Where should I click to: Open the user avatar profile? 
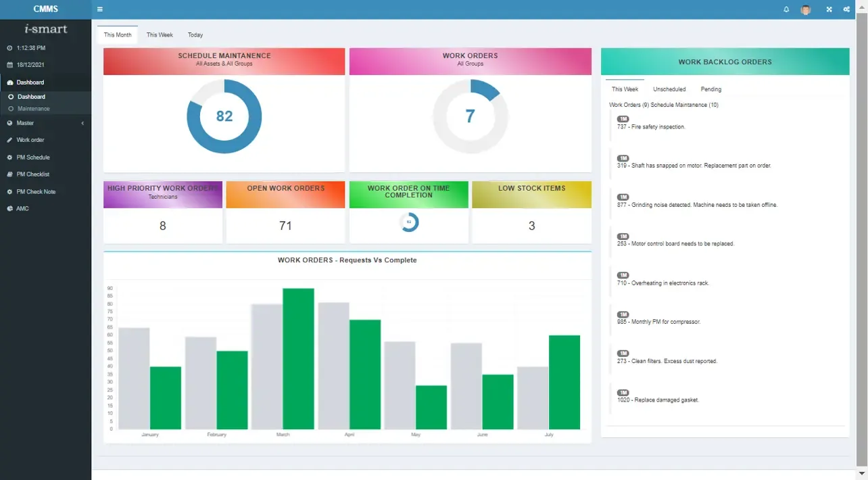806,9
